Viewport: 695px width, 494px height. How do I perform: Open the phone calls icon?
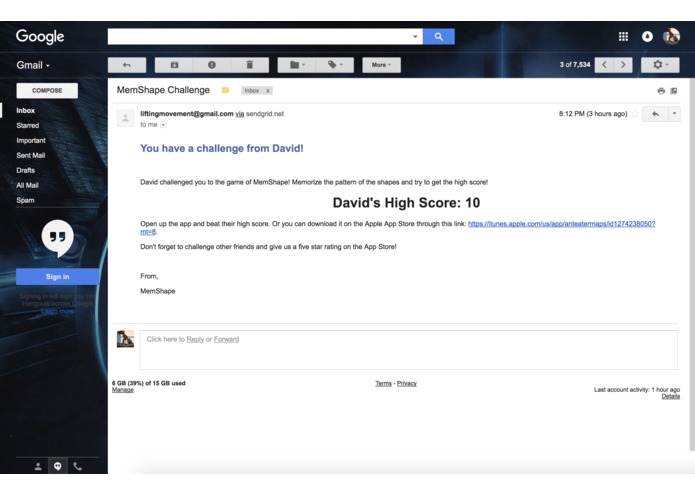click(x=78, y=466)
